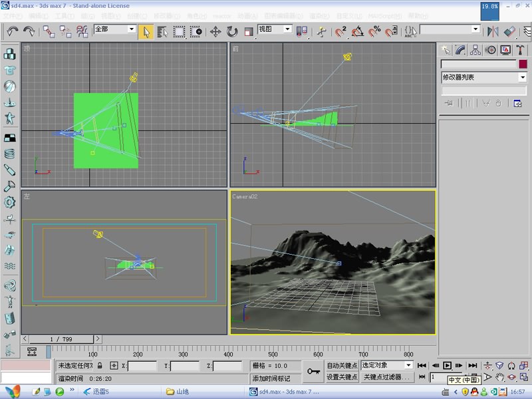Select the Unlink Selection tool
The height and width of the screenshot is (399, 532).
(x=65, y=31)
